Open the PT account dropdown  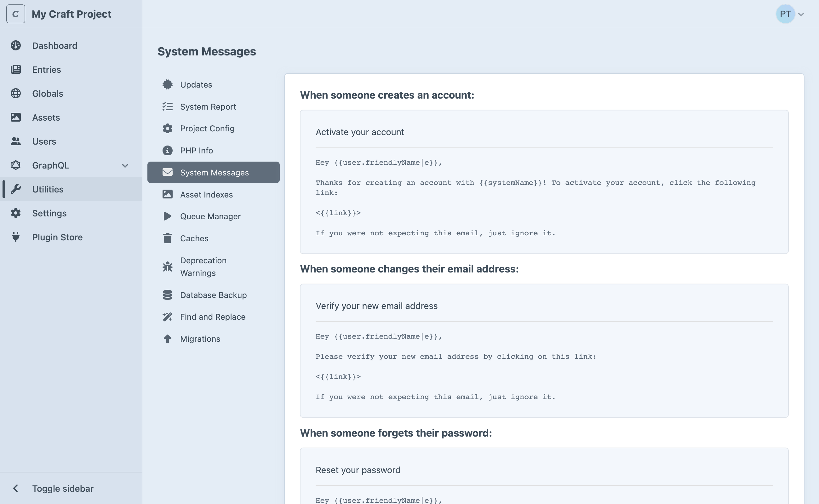click(x=791, y=14)
